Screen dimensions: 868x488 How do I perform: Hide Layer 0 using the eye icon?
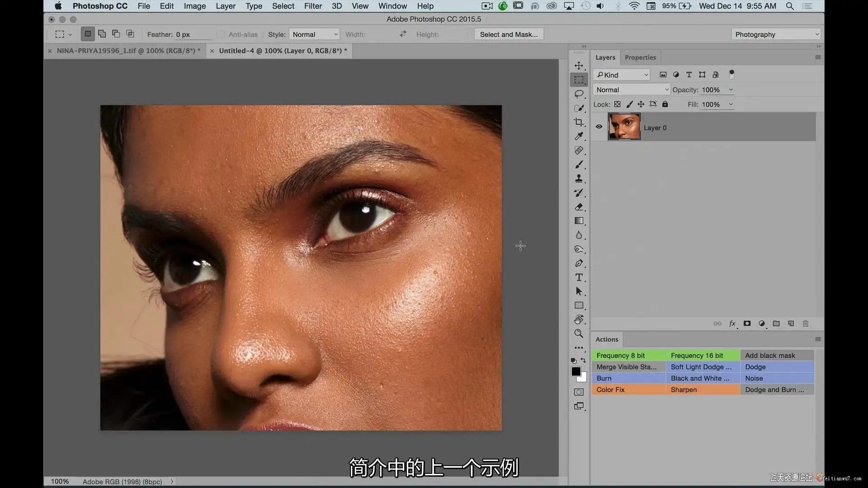pyautogui.click(x=599, y=127)
